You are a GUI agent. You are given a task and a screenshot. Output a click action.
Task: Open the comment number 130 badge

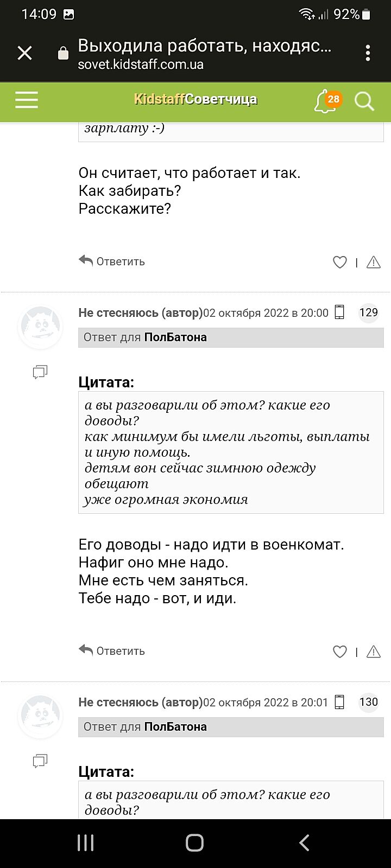(368, 702)
